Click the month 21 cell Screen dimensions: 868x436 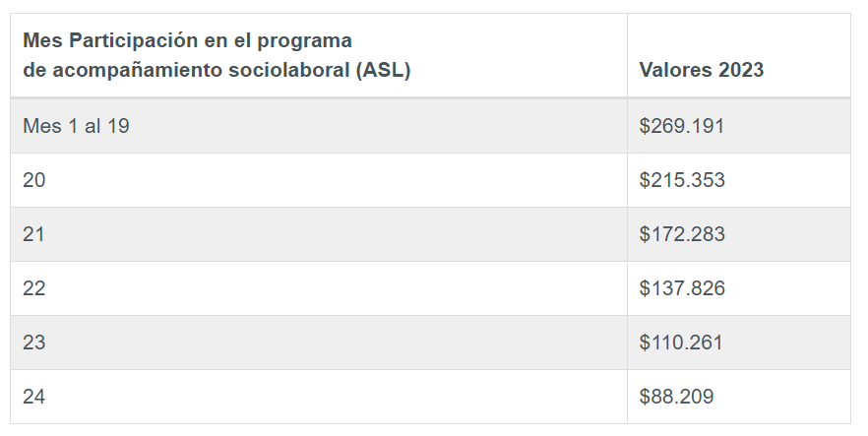(34, 234)
